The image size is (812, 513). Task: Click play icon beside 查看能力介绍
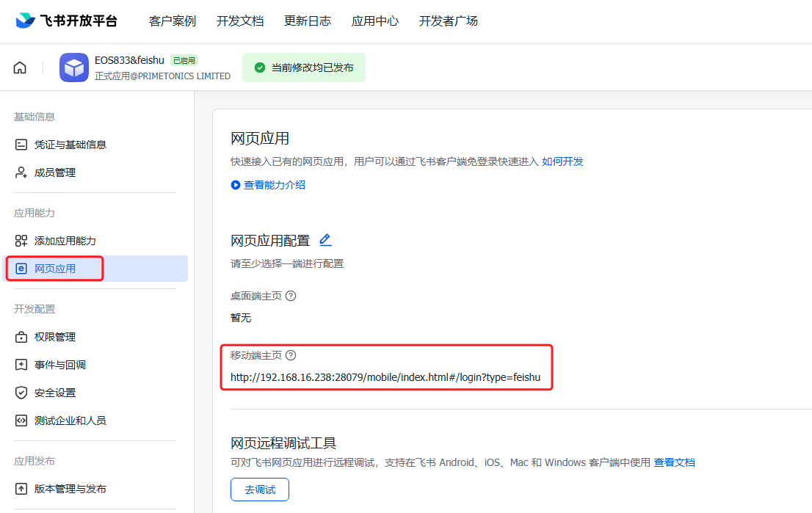[x=236, y=185]
